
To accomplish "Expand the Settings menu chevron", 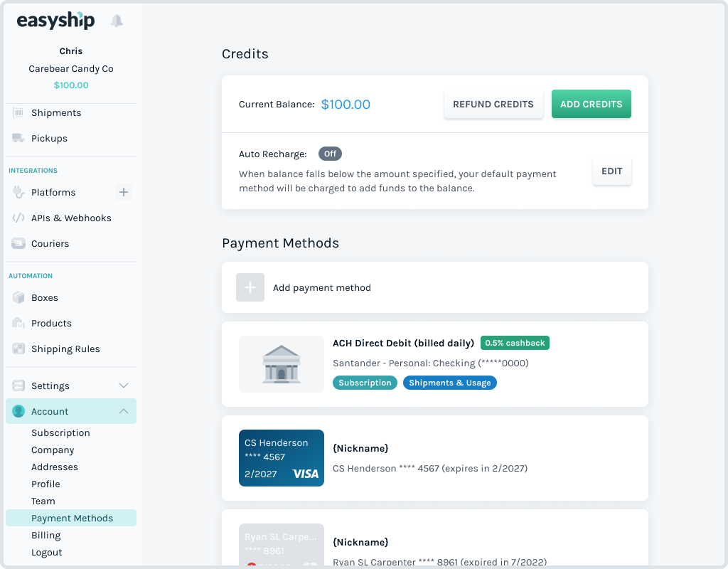I will 124,385.
